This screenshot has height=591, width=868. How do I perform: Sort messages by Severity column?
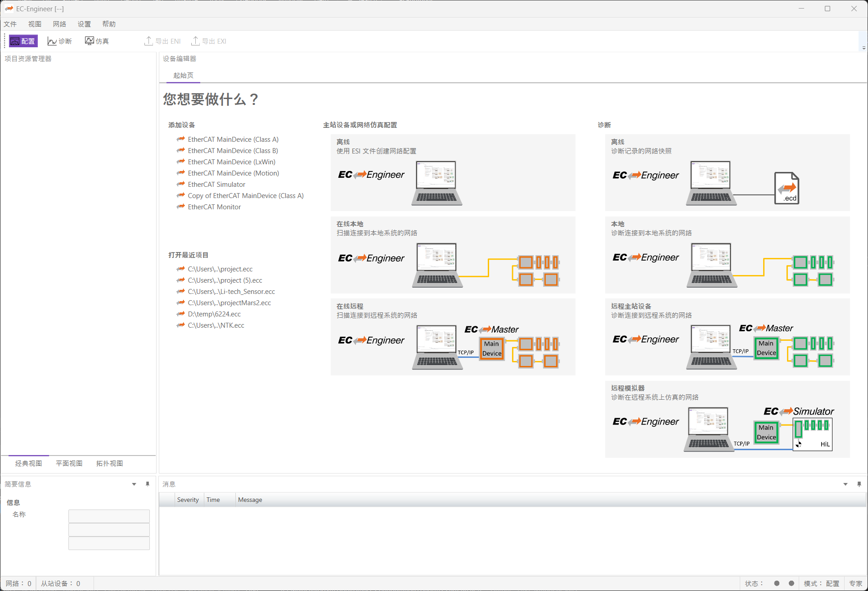[x=188, y=500]
